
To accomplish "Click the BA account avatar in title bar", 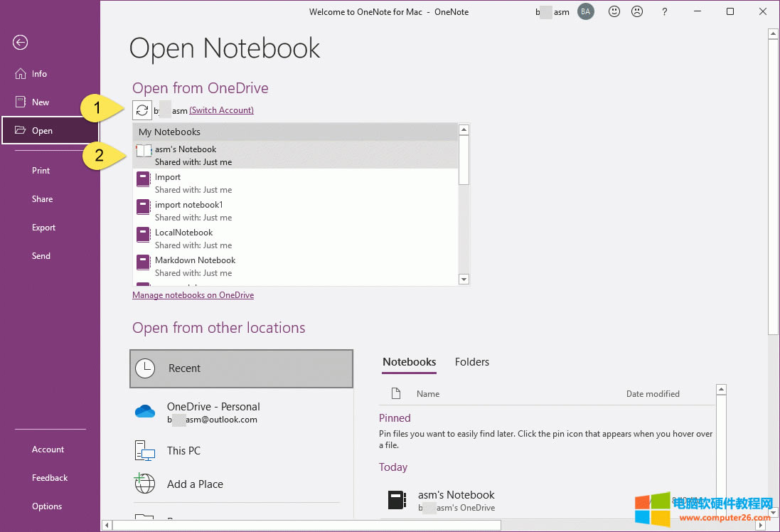I will tap(585, 11).
